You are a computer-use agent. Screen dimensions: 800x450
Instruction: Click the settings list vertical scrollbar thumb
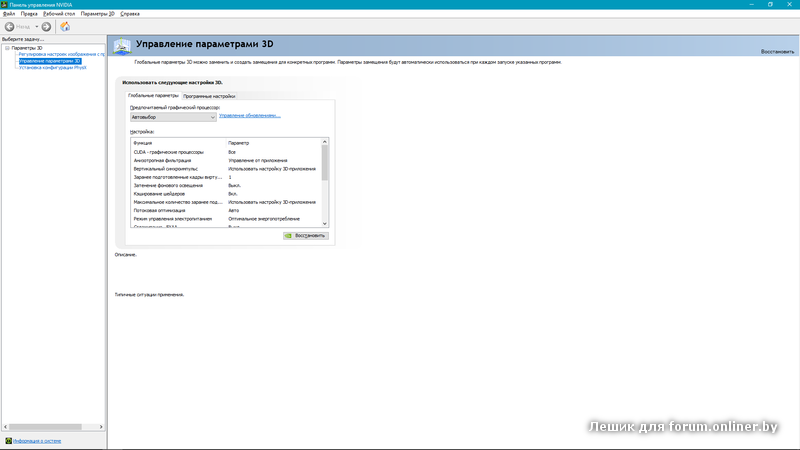point(324,163)
